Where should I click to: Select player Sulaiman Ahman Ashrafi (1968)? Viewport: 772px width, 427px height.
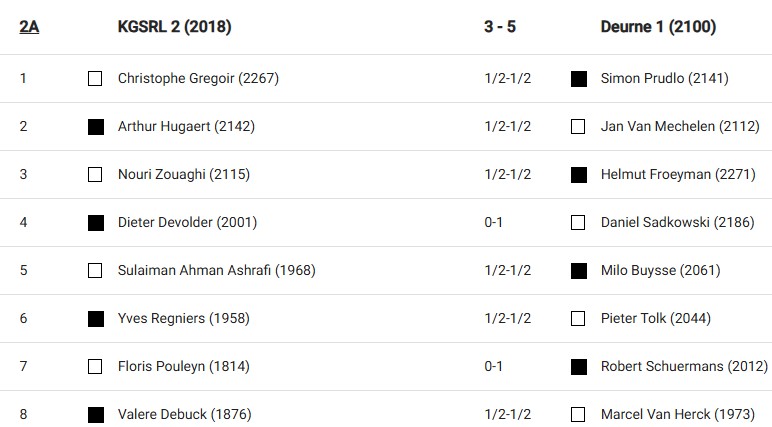click(216, 270)
